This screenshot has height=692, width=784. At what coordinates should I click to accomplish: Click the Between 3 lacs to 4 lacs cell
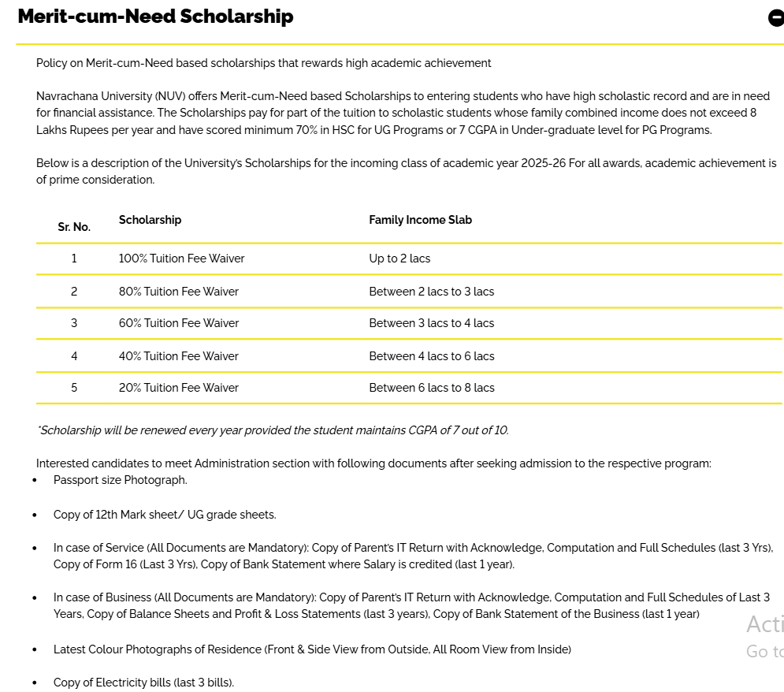[x=432, y=323]
